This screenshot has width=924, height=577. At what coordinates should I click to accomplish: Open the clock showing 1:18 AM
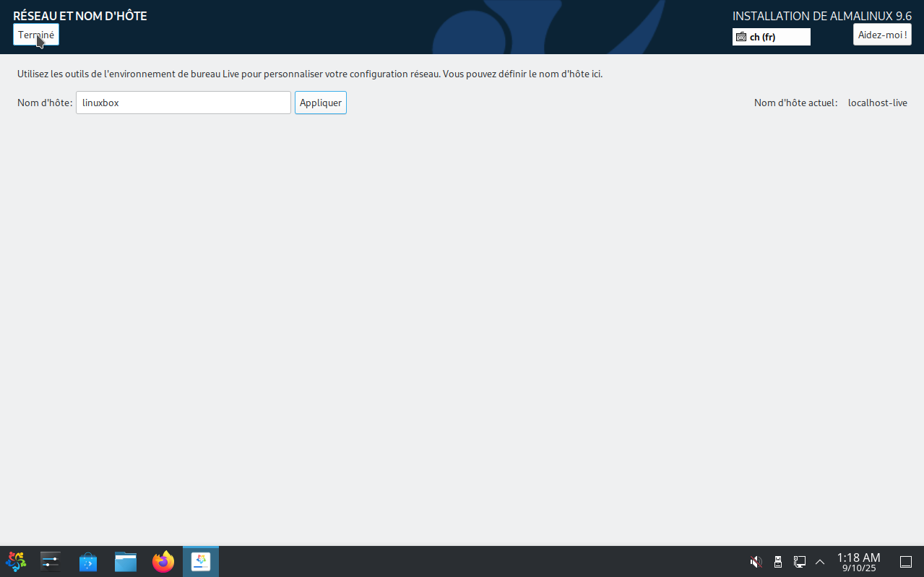[858, 562]
